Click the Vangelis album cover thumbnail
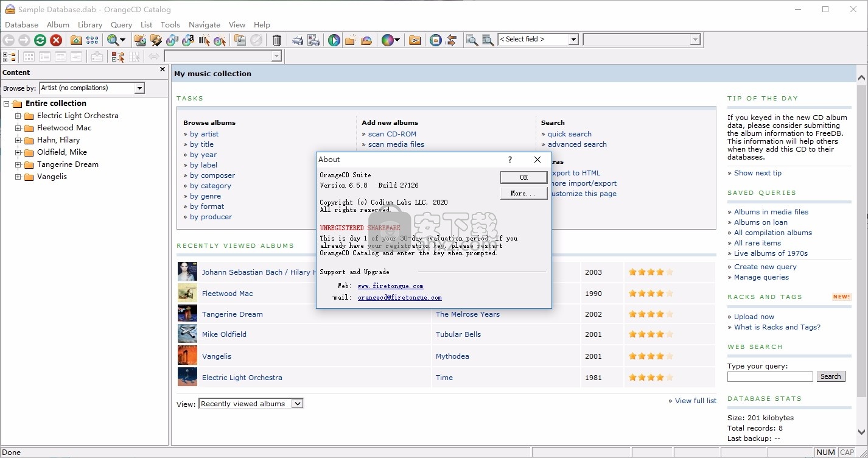This screenshot has height=458, width=868. pos(187,356)
